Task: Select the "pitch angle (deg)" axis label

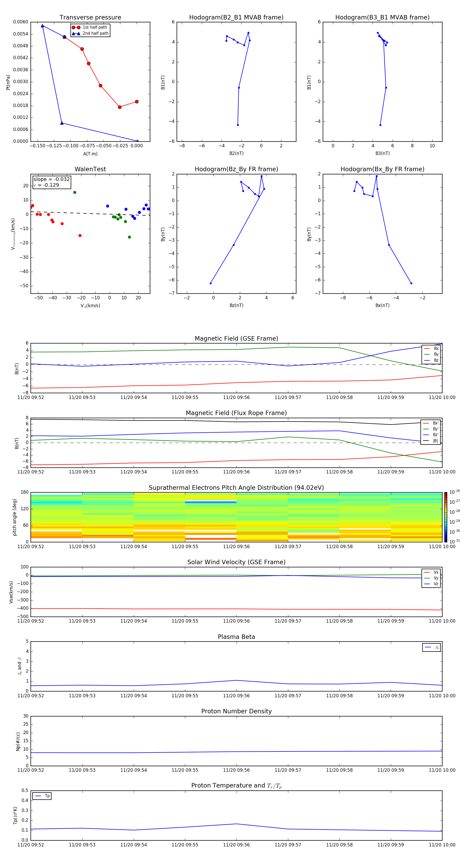Action: point(14,517)
